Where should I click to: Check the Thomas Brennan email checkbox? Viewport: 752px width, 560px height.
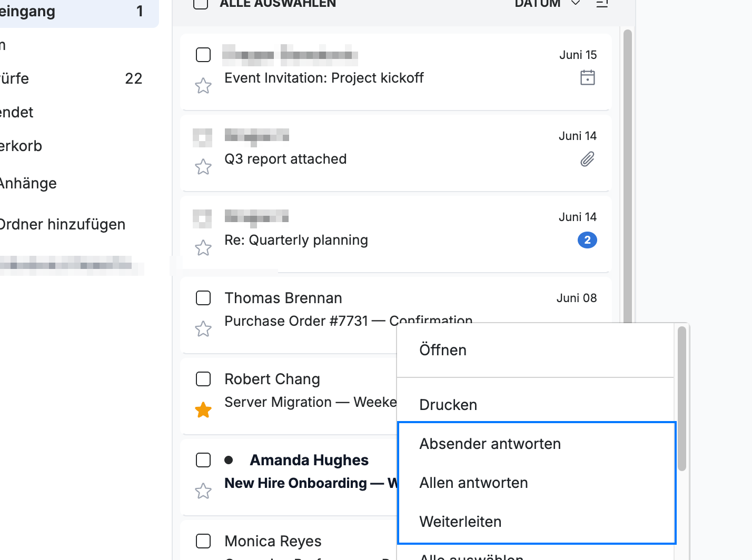tap(203, 298)
